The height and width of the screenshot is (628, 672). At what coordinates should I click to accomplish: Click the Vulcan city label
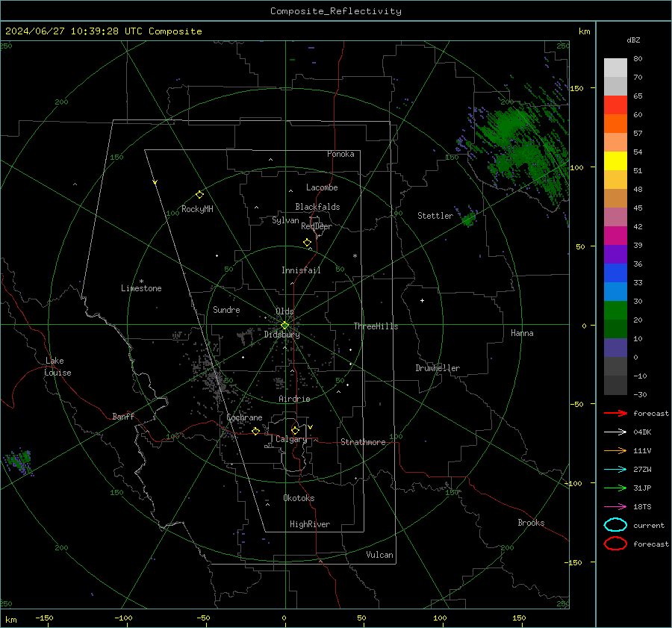(x=379, y=555)
